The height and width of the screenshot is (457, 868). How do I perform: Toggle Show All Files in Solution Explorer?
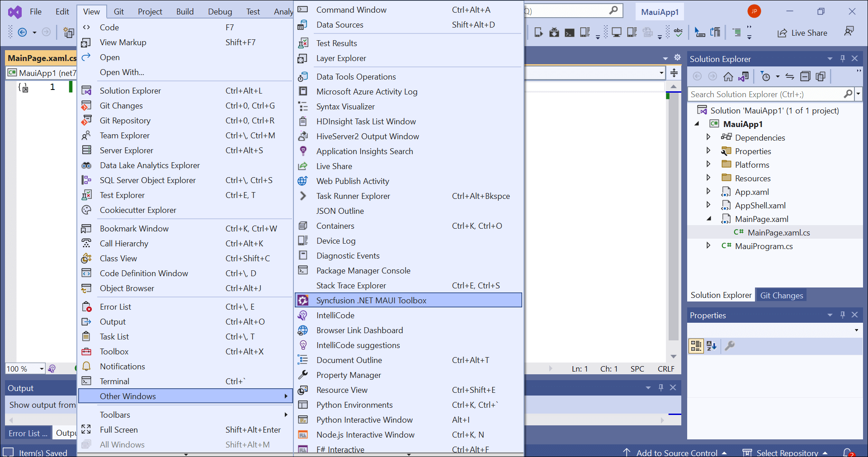point(821,76)
